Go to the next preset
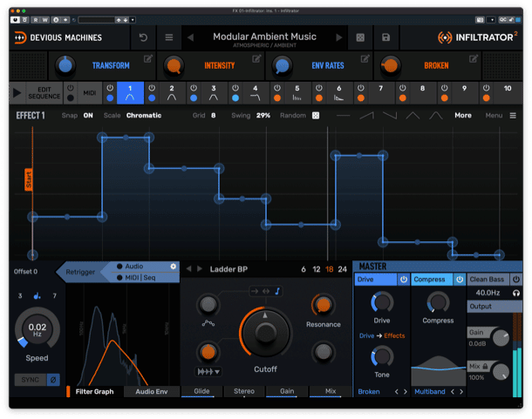532x419 pixels. pos(338,37)
